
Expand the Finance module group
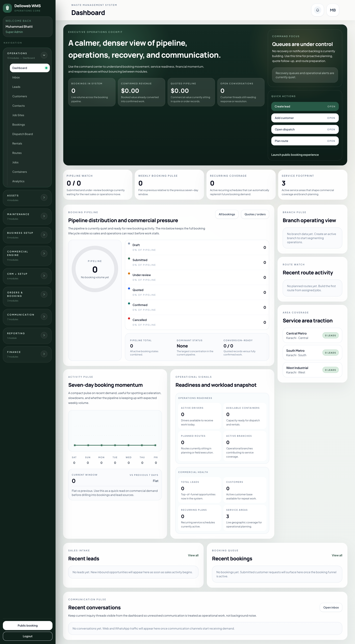[44, 354]
